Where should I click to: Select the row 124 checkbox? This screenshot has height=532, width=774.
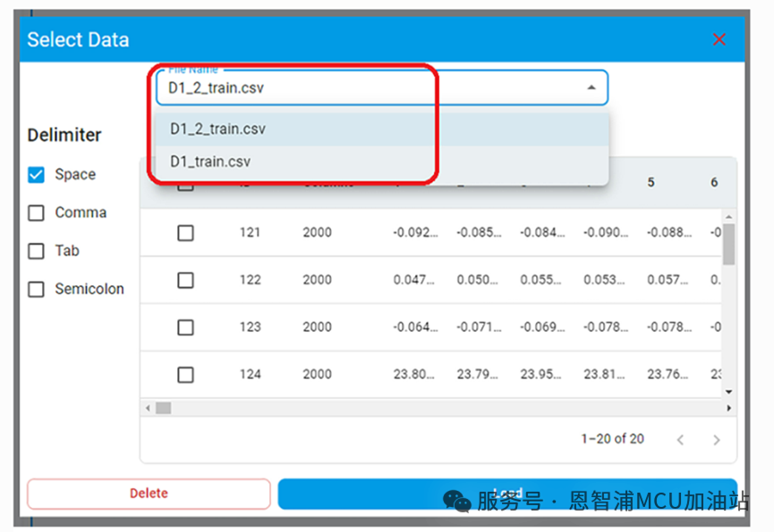pos(185,375)
